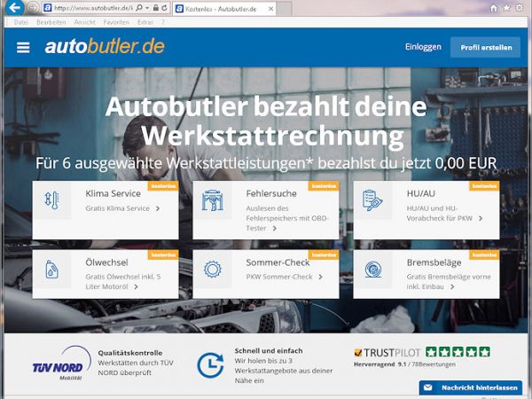This screenshot has height=399, width=532.
Task: Click the Trustpilot logo
Action: click(387, 353)
